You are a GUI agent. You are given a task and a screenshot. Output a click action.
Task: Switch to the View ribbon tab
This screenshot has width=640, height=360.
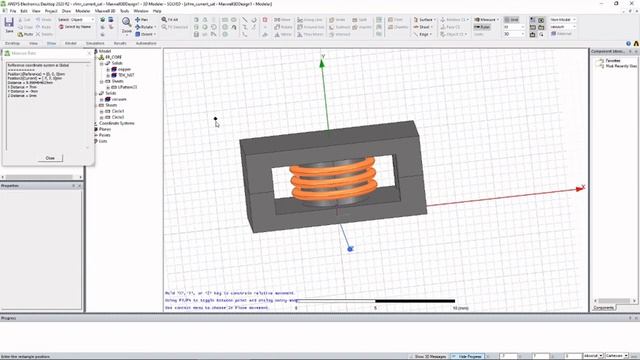click(x=33, y=43)
